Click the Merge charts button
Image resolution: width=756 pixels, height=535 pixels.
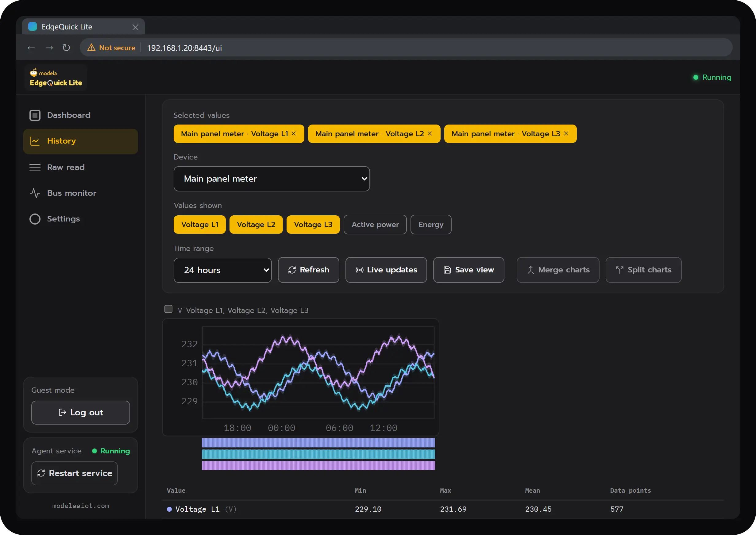558,270
